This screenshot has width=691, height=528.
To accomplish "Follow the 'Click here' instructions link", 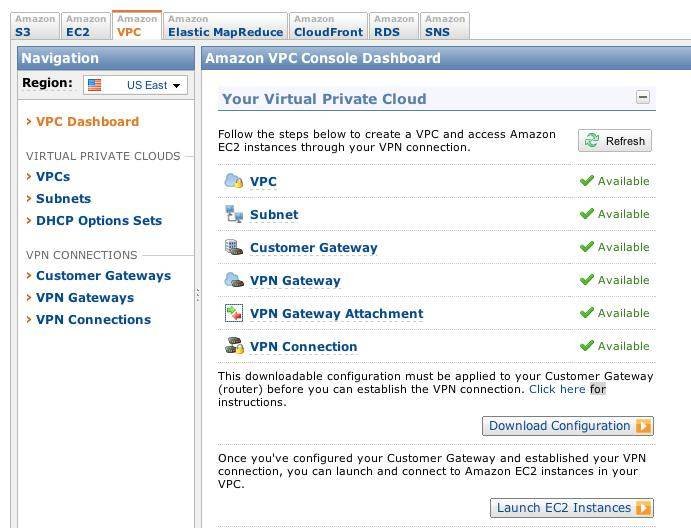I will [x=557, y=389].
